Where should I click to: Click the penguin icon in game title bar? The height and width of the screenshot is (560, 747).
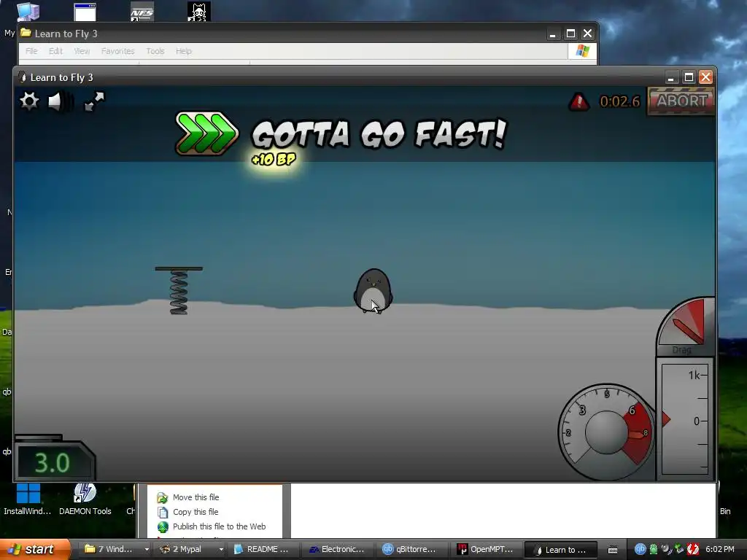click(x=22, y=77)
